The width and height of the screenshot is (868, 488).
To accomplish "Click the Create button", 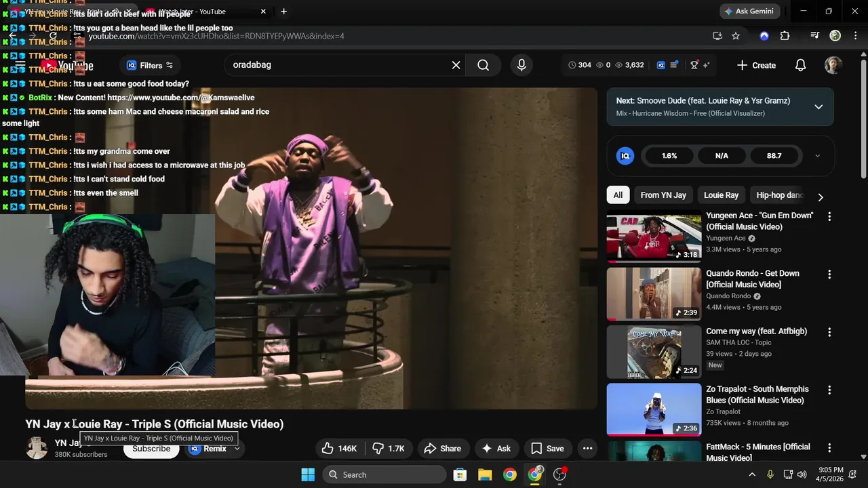I will pos(756,65).
